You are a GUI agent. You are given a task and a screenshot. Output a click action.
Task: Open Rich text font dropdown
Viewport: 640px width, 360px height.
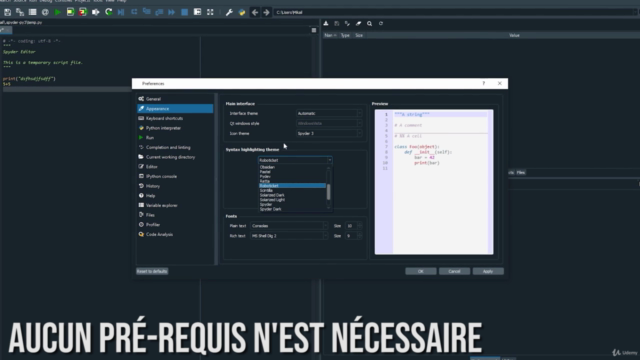(289, 236)
